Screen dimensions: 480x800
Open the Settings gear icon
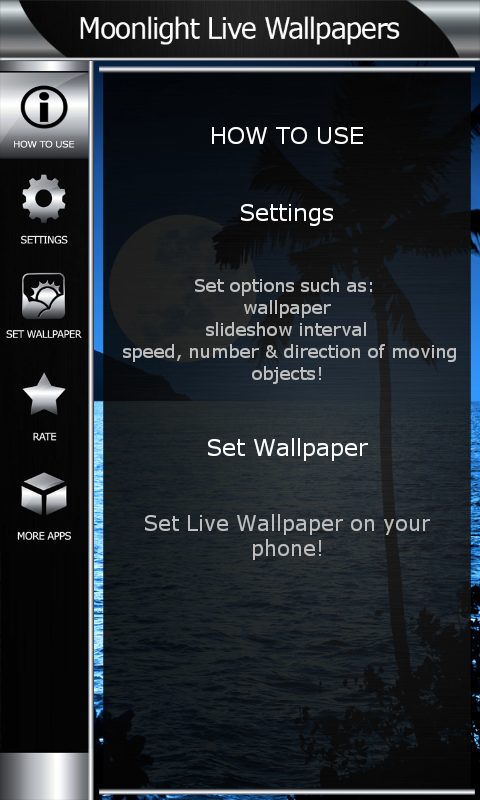coord(44,198)
